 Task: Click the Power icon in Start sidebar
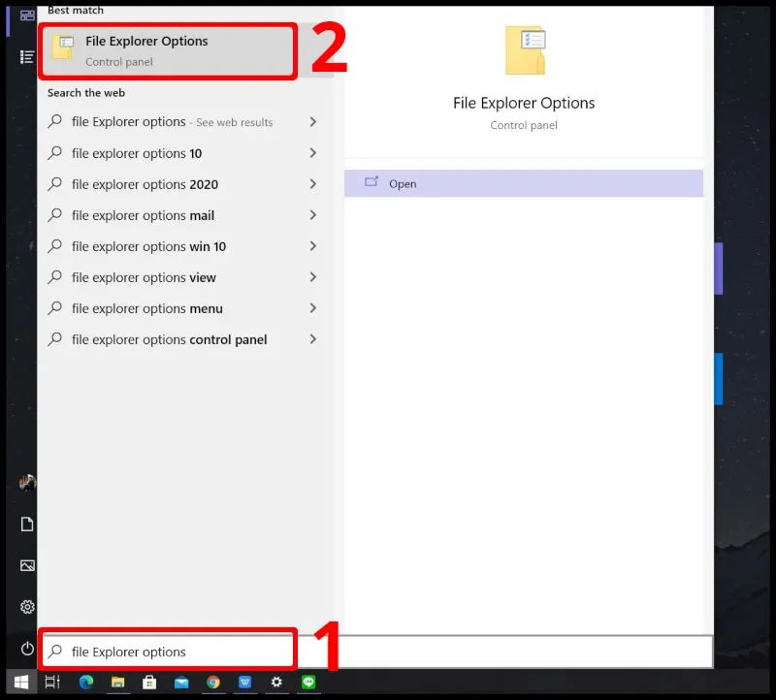tap(27, 648)
